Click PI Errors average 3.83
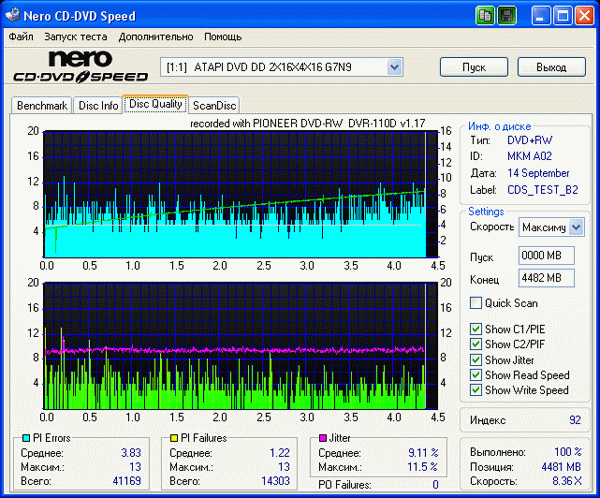Image resolution: width=600 pixels, height=498 pixels. [131, 453]
